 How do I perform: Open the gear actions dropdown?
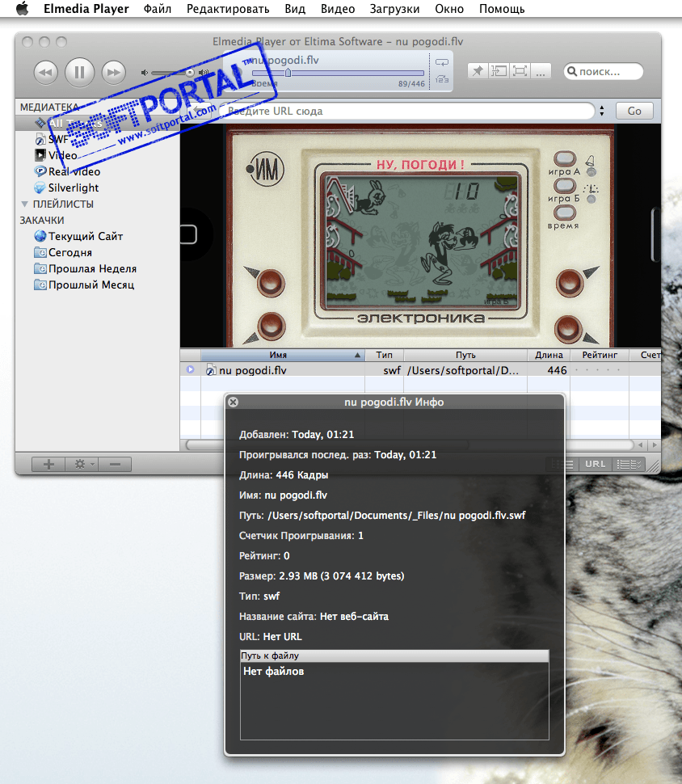pyautogui.click(x=82, y=465)
